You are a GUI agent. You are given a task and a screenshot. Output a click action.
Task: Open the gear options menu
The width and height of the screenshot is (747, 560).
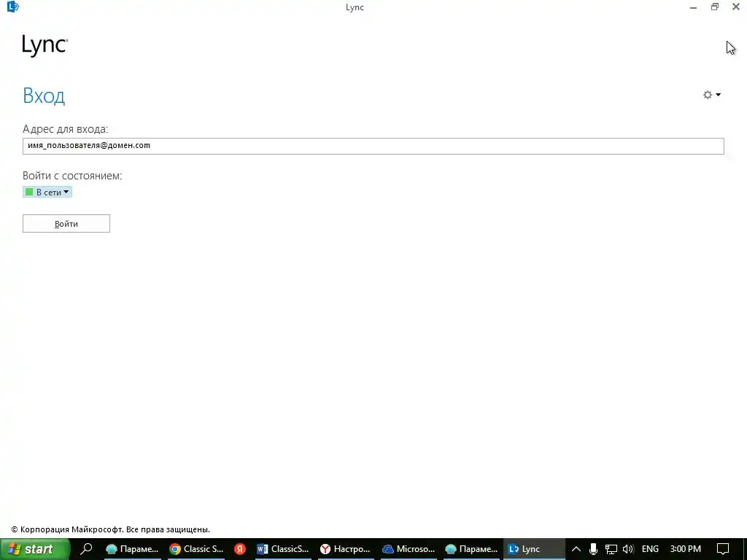[x=712, y=95]
